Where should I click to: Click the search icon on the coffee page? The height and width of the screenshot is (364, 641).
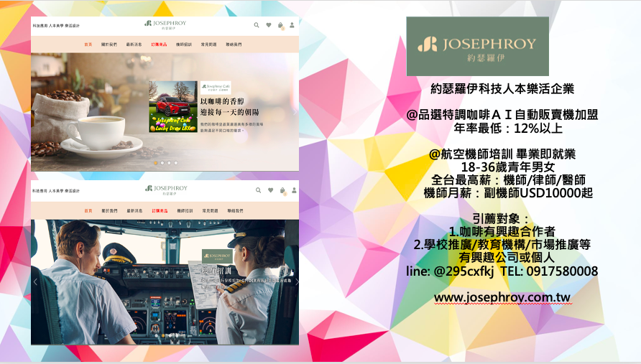[257, 25]
